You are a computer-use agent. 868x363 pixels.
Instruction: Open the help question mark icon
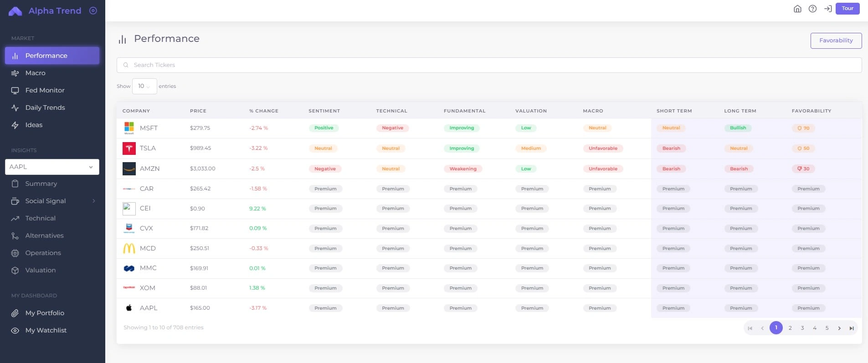coord(812,9)
